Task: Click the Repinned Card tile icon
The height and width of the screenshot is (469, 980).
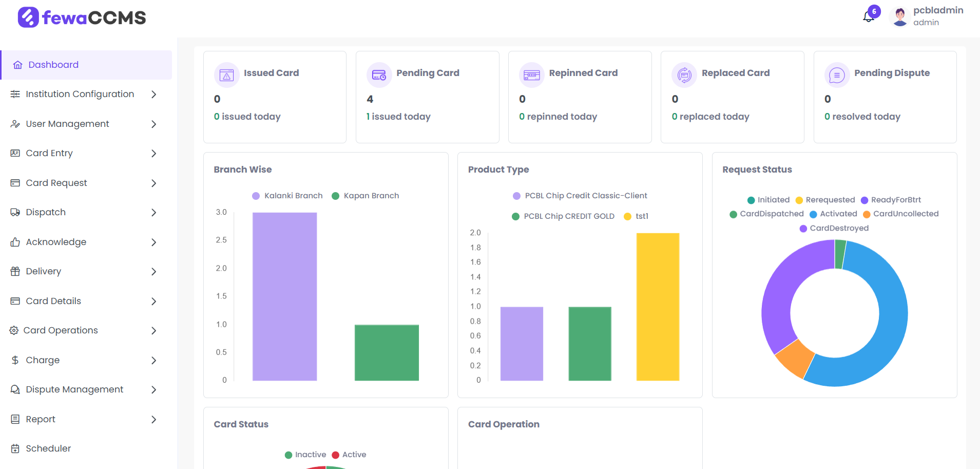Action: coord(531,75)
